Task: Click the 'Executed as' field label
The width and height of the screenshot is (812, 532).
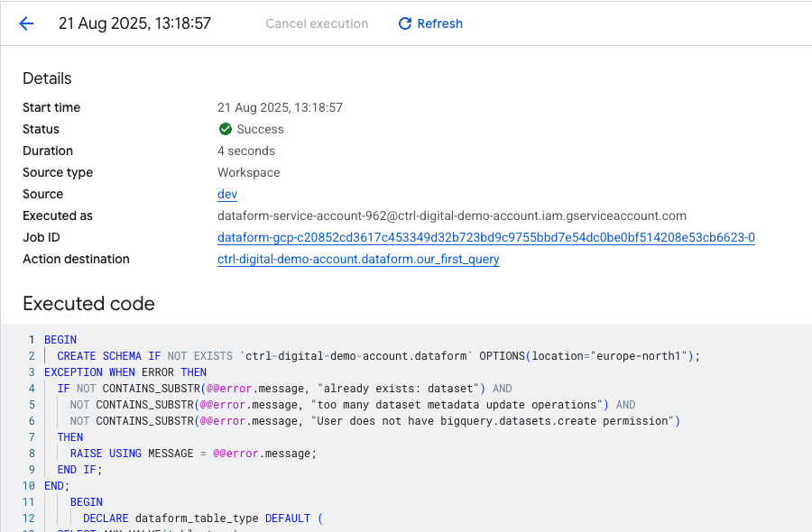Action: (x=58, y=216)
